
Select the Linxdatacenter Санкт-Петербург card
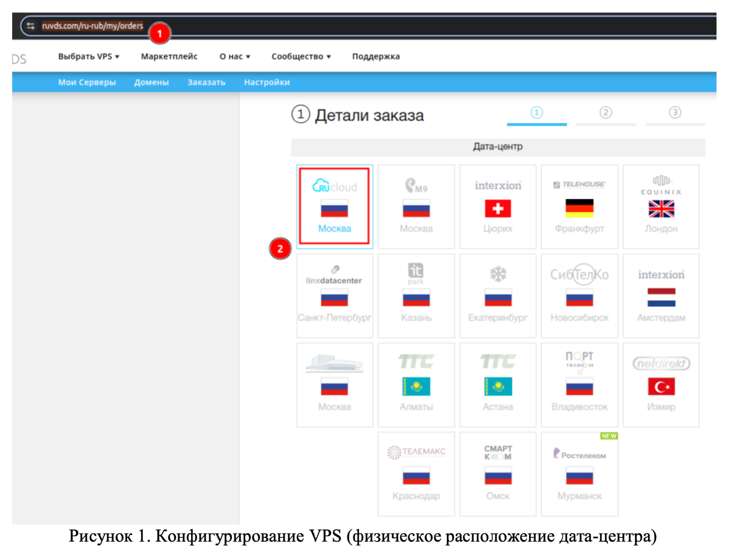[334, 295]
